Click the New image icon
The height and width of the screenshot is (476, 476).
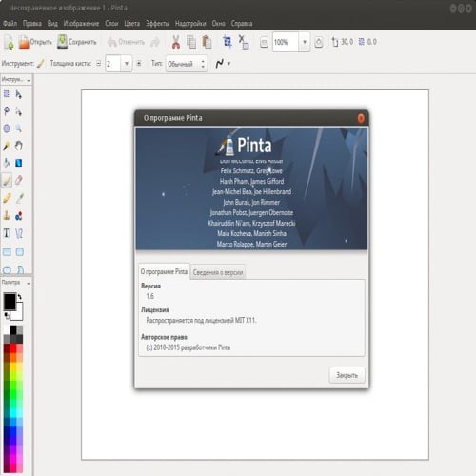pyautogui.click(x=9, y=42)
